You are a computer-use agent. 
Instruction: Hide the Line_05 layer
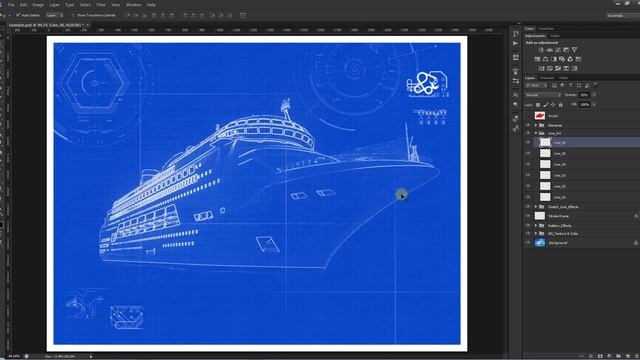pyautogui.click(x=528, y=153)
